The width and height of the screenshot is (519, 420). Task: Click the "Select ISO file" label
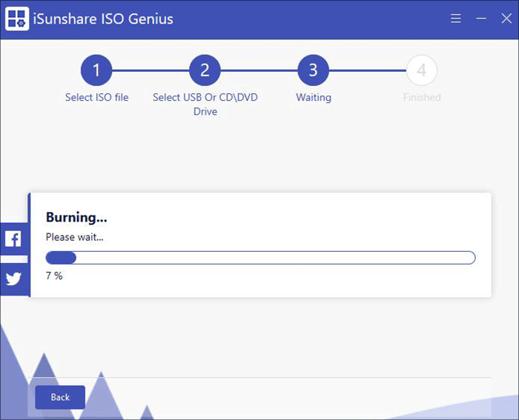96,97
